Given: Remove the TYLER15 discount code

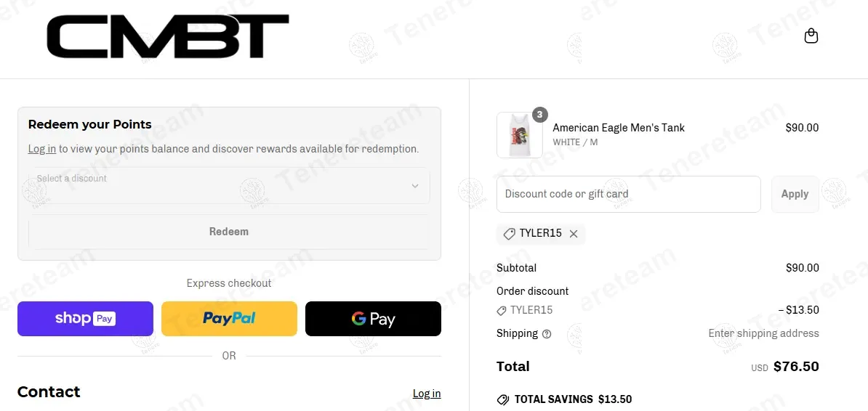Looking at the screenshot, I should click(x=574, y=234).
